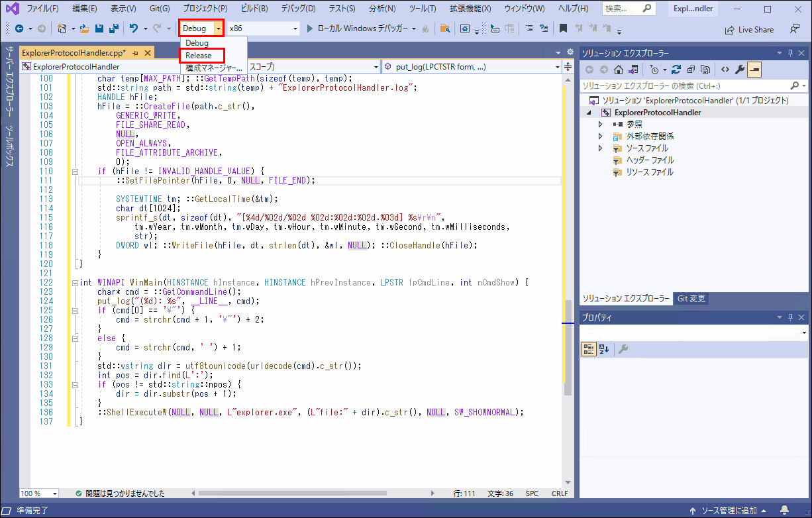Switch to the Git 変更 tab
This screenshot has height=518, width=812.
pyautogui.click(x=691, y=299)
